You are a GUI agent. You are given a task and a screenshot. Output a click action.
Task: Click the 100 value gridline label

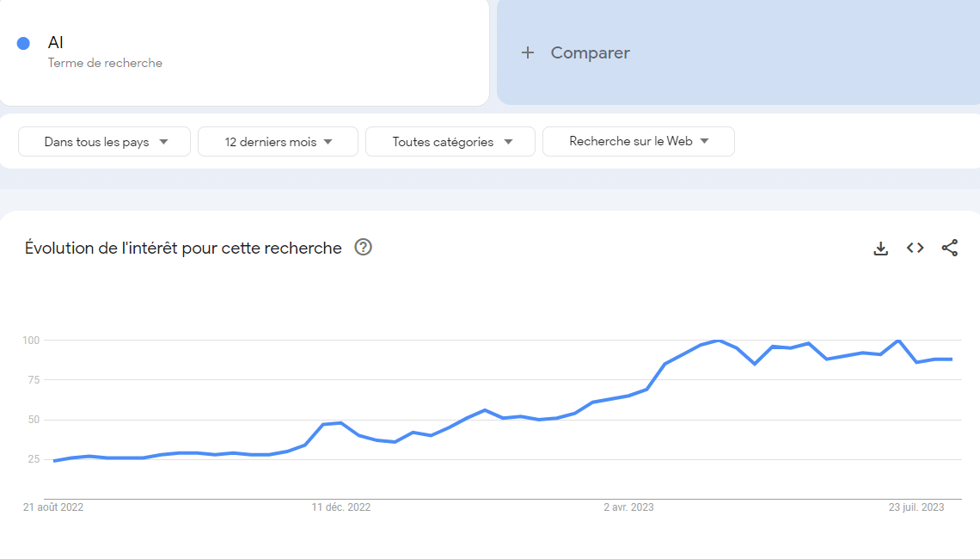pyautogui.click(x=31, y=341)
